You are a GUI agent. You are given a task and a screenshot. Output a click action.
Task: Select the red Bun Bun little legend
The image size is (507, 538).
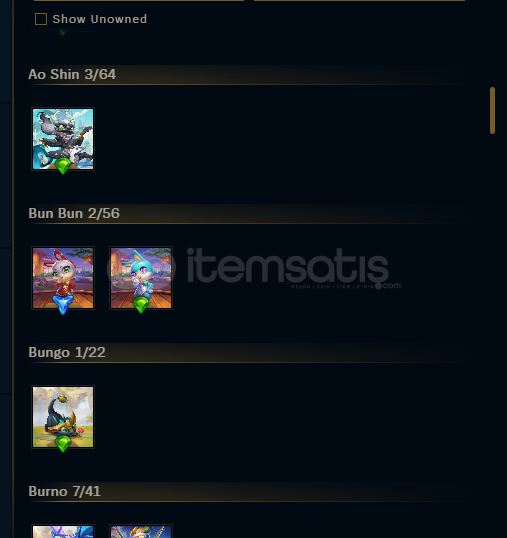tap(63, 278)
